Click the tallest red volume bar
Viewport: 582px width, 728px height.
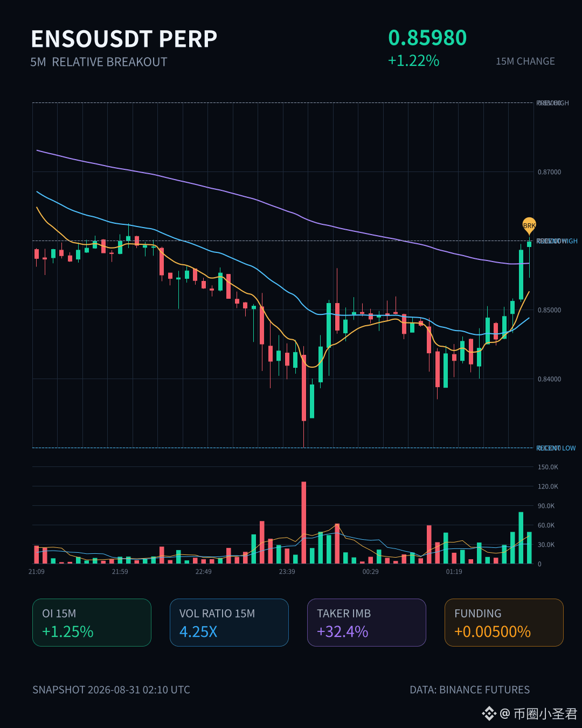304,523
